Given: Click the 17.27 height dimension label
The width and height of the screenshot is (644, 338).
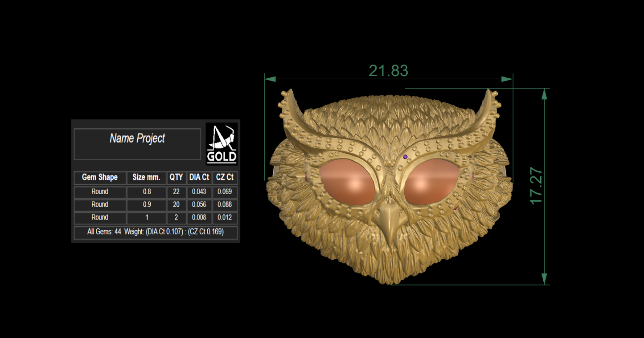Looking at the screenshot, I should point(537,186).
